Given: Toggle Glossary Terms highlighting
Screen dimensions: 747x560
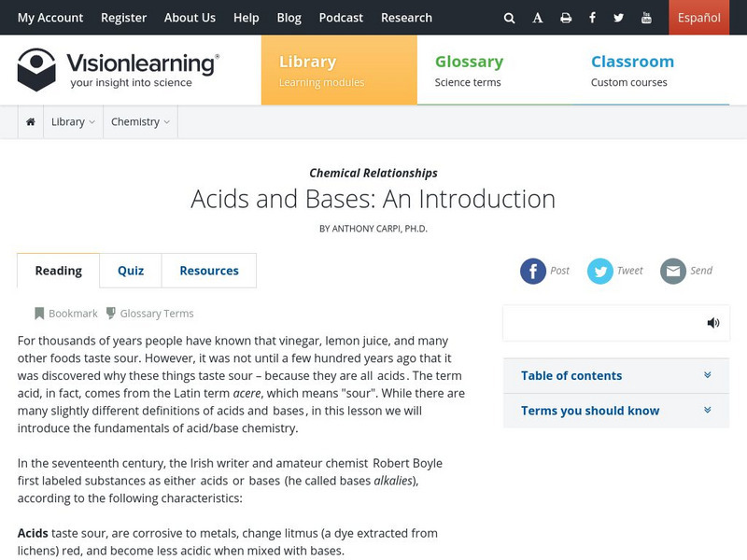Looking at the screenshot, I should coord(149,314).
